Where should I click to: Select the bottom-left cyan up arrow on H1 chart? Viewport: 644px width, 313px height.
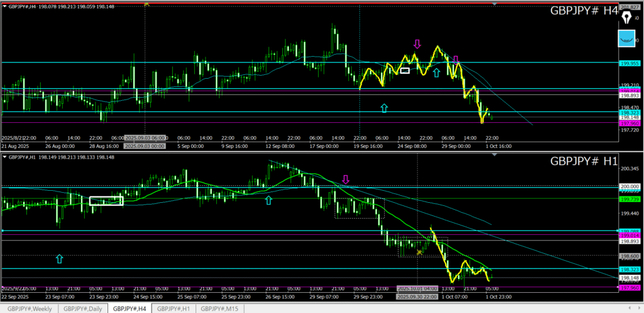[60, 258]
